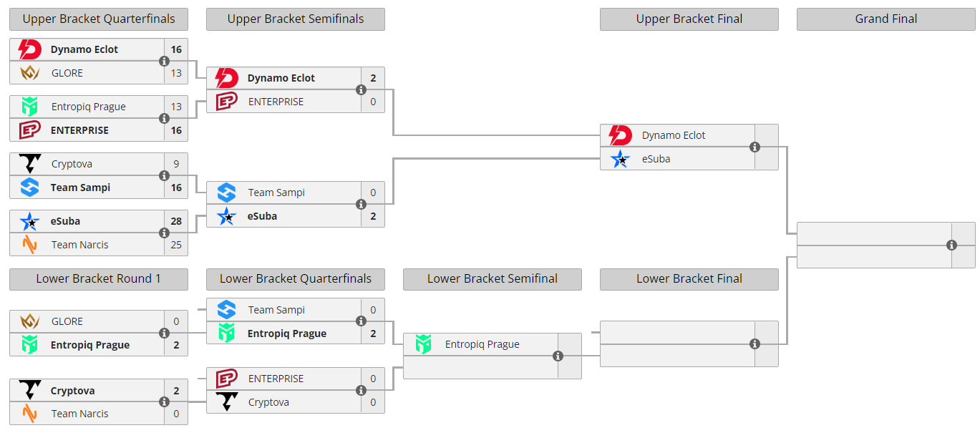The width and height of the screenshot is (980, 438).
Task: Show match details for eSuba vs Team Narcis
Action: pyautogui.click(x=164, y=233)
